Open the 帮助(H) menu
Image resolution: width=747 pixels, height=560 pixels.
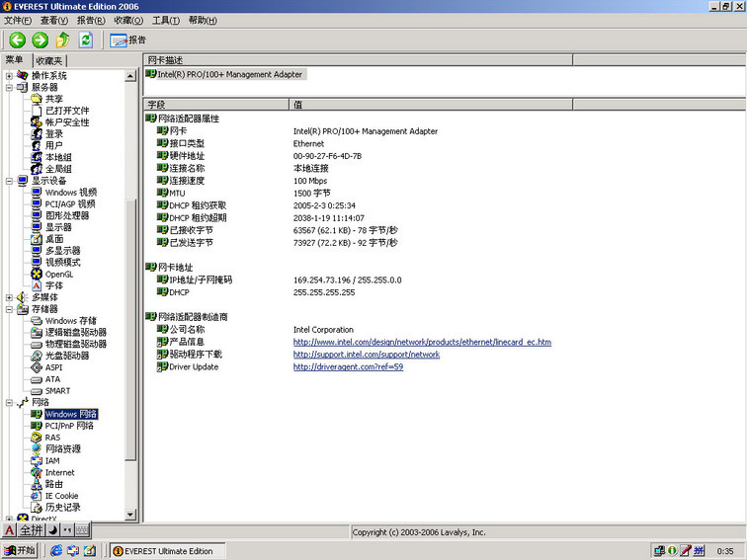(203, 20)
